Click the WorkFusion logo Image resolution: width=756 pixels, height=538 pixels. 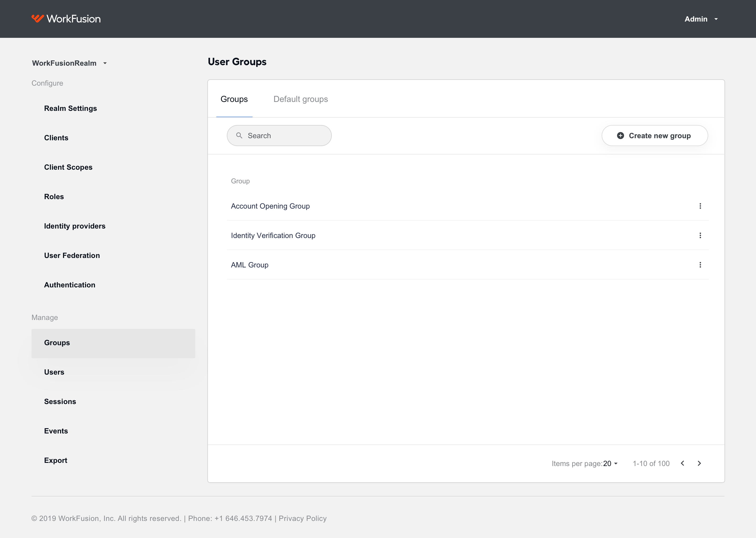(x=66, y=19)
